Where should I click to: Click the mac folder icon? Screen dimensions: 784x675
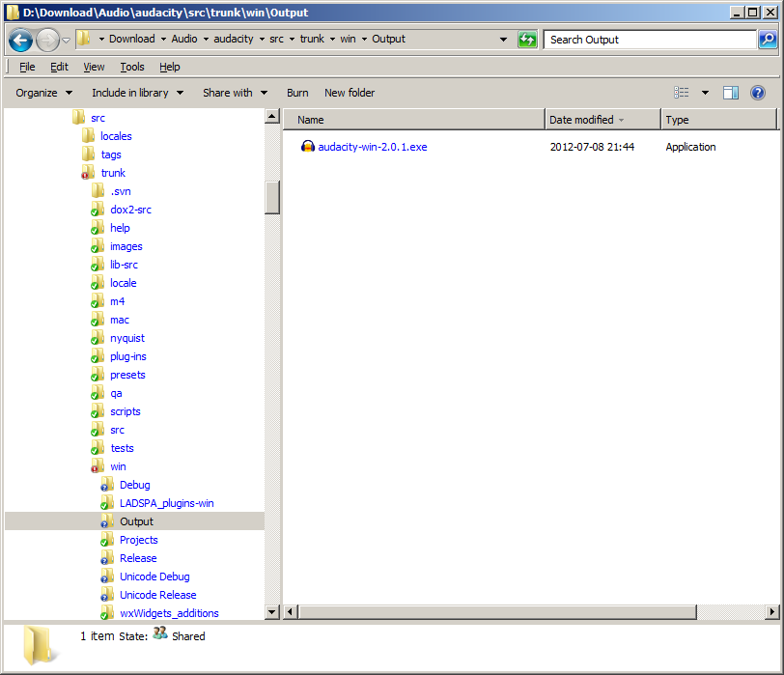[x=98, y=320]
